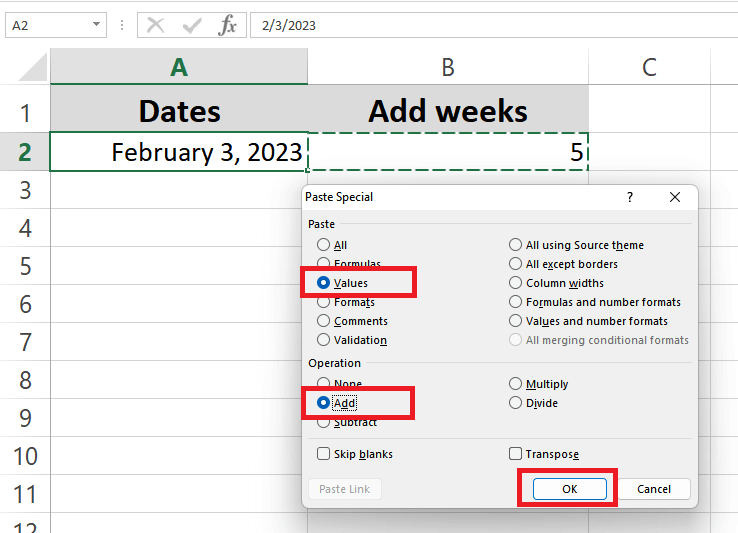The height and width of the screenshot is (533, 738).
Task: Open the Name Box dropdown arrow
Action: [97, 25]
